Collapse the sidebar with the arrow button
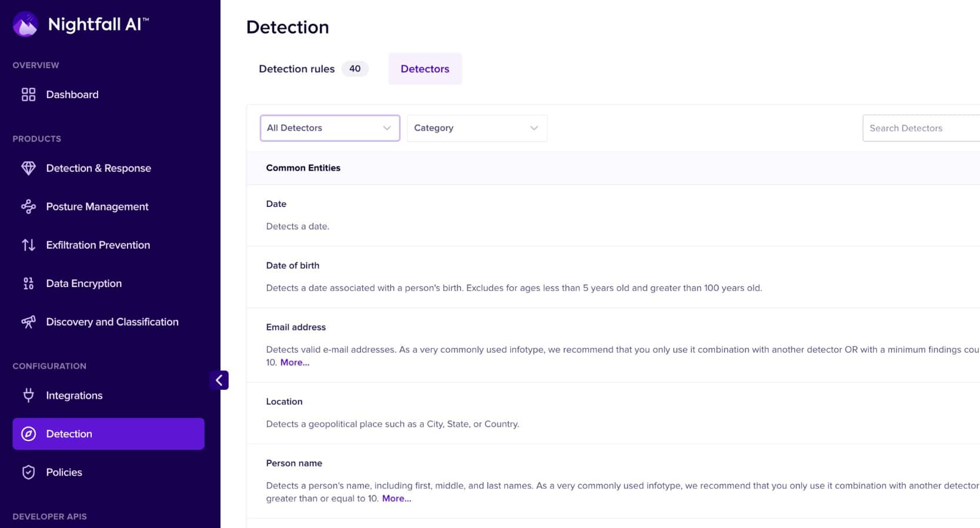980x528 pixels. click(219, 380)
